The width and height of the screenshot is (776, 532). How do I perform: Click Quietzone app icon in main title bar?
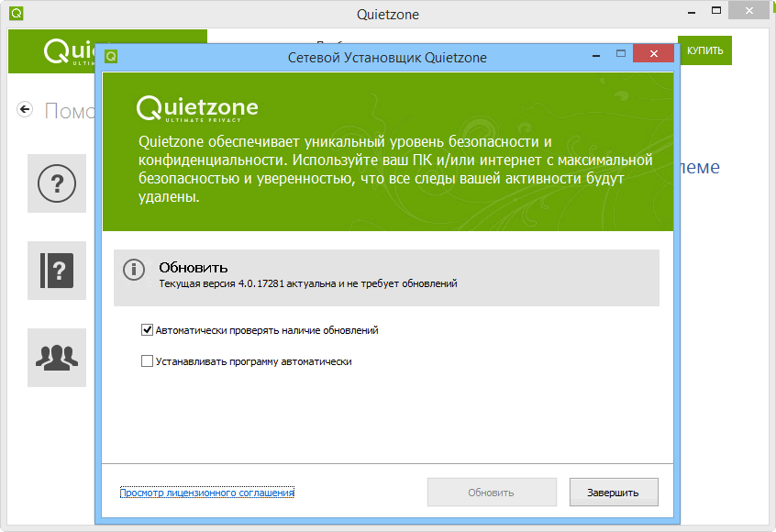pyautogui.click(x=16, y=14)
